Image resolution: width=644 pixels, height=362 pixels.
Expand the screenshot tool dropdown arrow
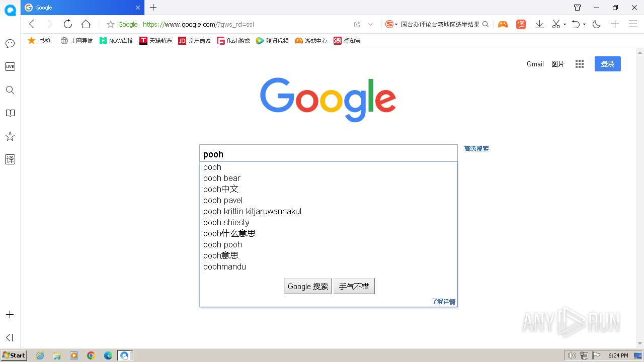[x=565, y=25]
